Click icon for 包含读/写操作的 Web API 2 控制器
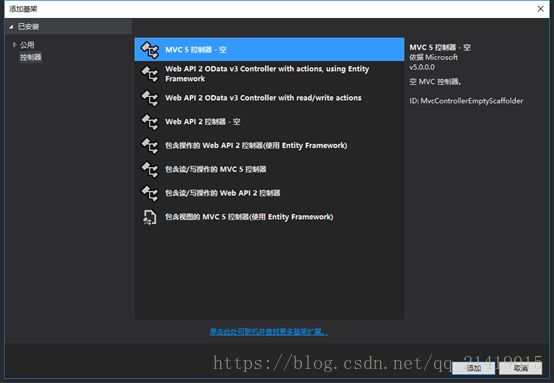This screenshot has height=383, width=554. (150, 193)
